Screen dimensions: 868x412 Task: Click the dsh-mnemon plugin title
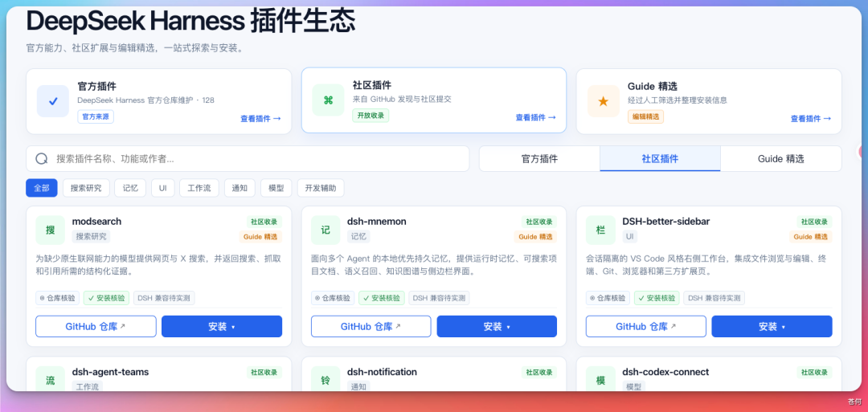(377, 222)
